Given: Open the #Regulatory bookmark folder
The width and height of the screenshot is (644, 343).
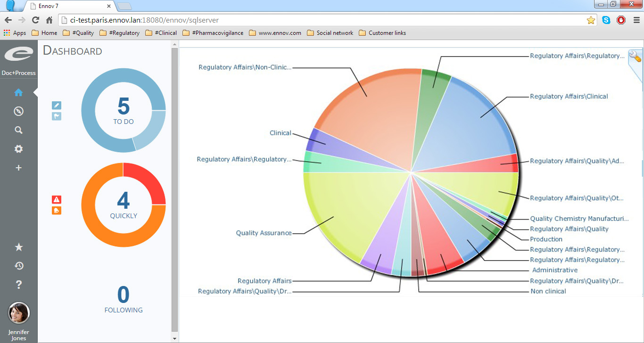Looking at the screenshot, I should [119, 33].
